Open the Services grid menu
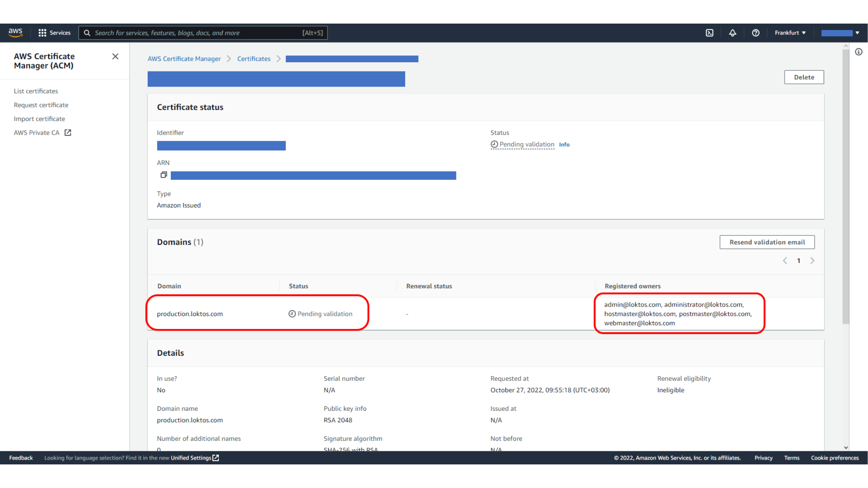The height and width of the screenshot is (488, 868). tap(54, 33)
